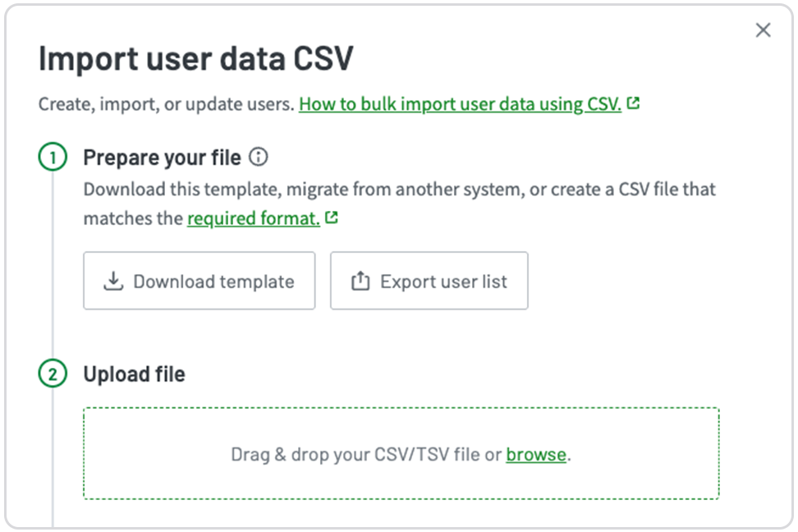Screen dimensions: 798x532
Task: Click the browse link to choose a file
Action: (536, 454)
